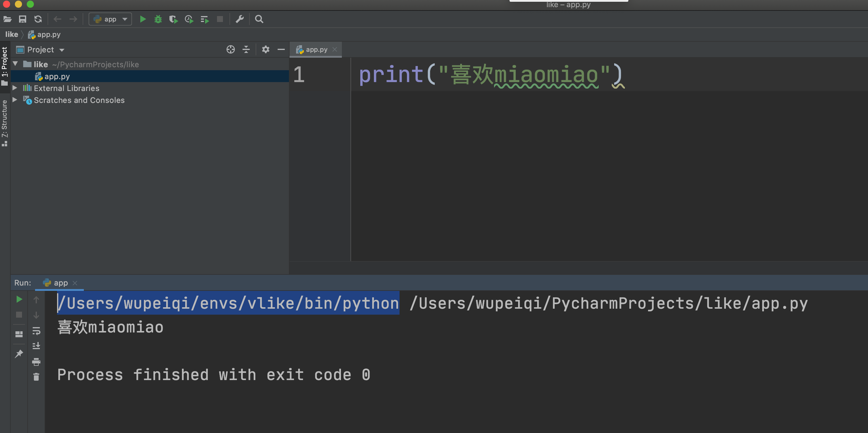Toggle scroll to end in Run console

[x=36, y=346]
